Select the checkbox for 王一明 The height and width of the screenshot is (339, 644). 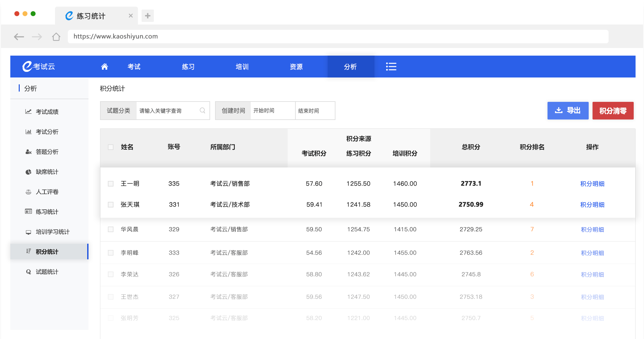click(111, 184)
